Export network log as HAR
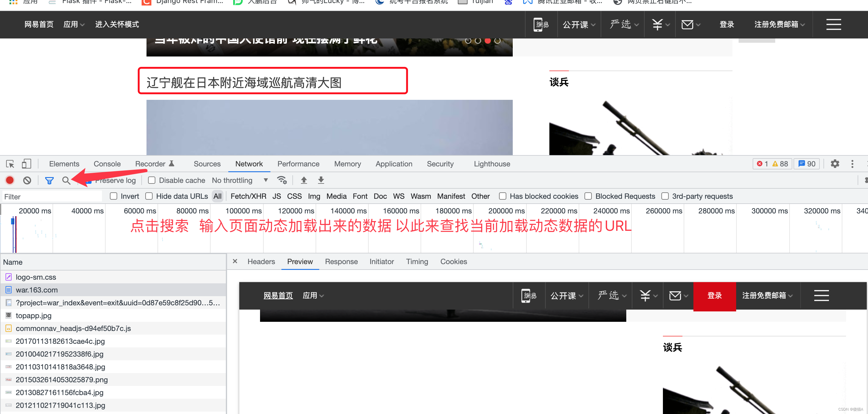This screenshot has height=414, width=868. (x=320, y=180)
